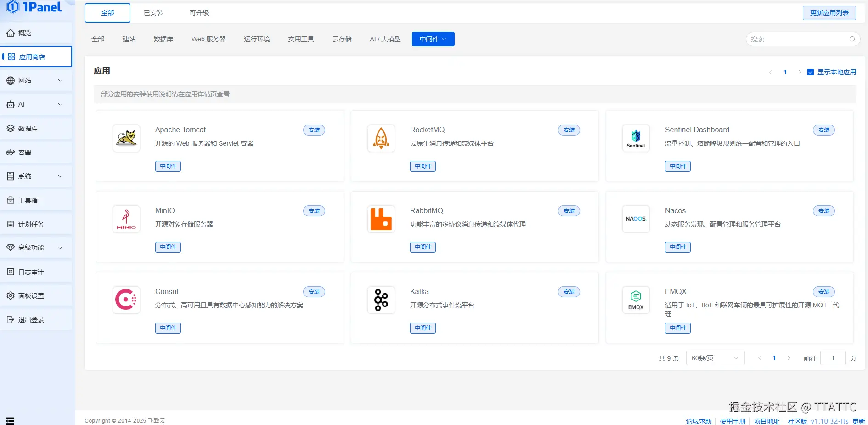
Task: Click the search magnifier icon
Action: (x=852, y=39)
